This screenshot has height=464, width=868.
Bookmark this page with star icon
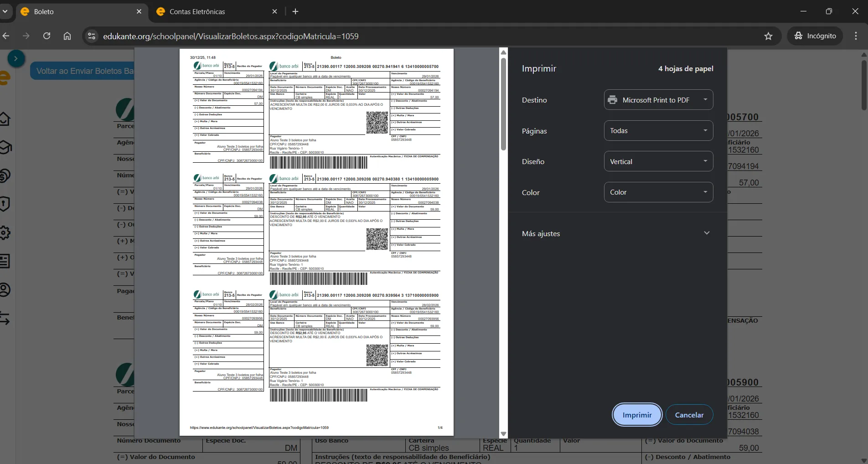tap(768, 36)
